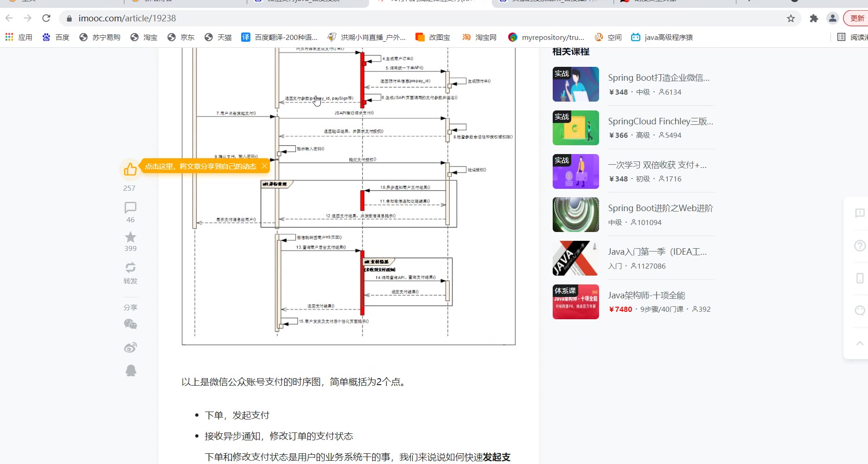The width and height of the screenshot is (868, 464).
Task: Open 一次学习 双倍收获 course thumbnail
Action: (575, 171)
